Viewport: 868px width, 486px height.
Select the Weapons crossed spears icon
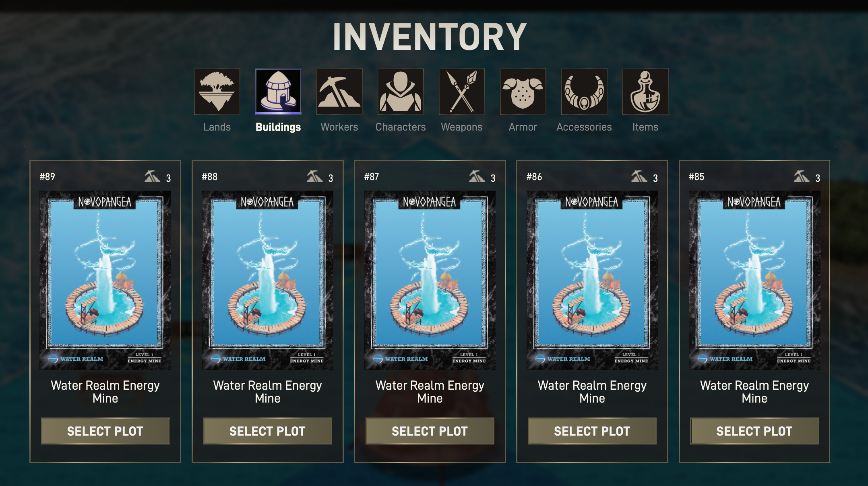tap(462, 91)
